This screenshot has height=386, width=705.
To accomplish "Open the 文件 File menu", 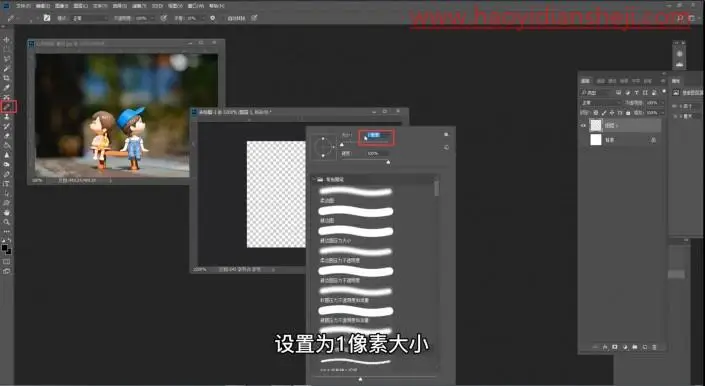I will coord(23,6).
